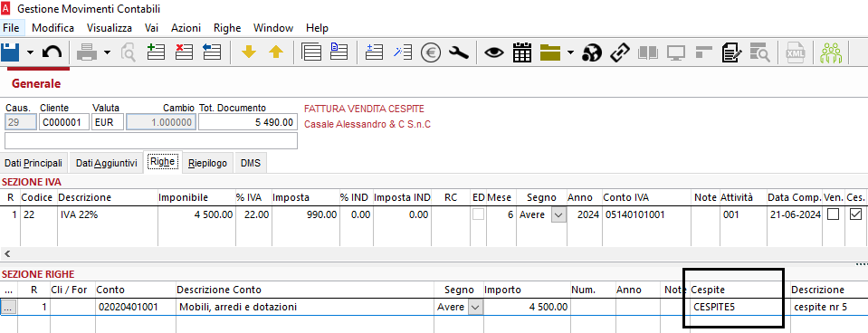Viewport: 868px width, 333px height.
Task: Click Conto IVA cell 05140101001
Action: click(645, 215)
